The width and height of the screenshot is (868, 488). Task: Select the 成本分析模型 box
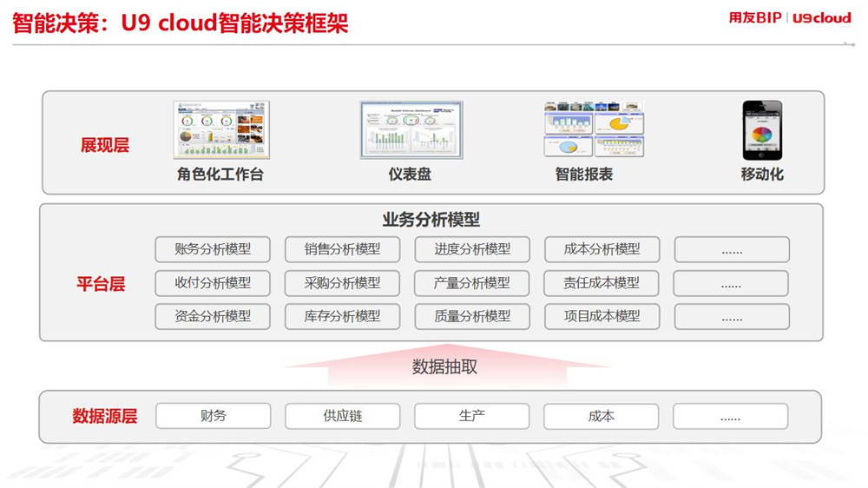(602, 249)
